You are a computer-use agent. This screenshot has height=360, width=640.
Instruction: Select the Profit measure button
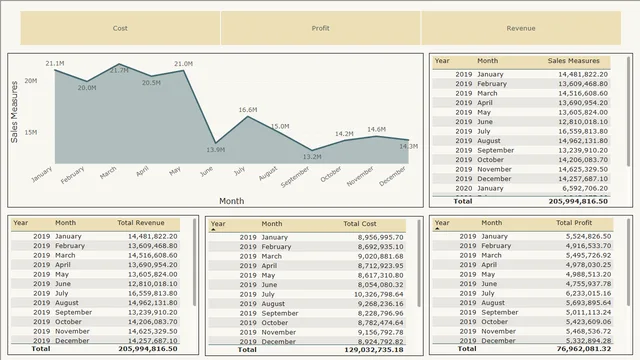point(320,28)
